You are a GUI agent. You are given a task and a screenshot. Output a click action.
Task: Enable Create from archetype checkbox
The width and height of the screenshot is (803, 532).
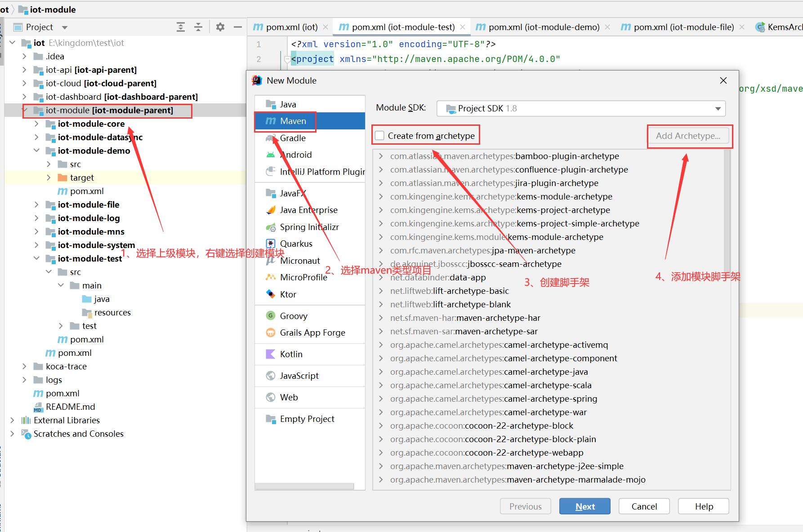pyautogui.click(x=380, y=136)
